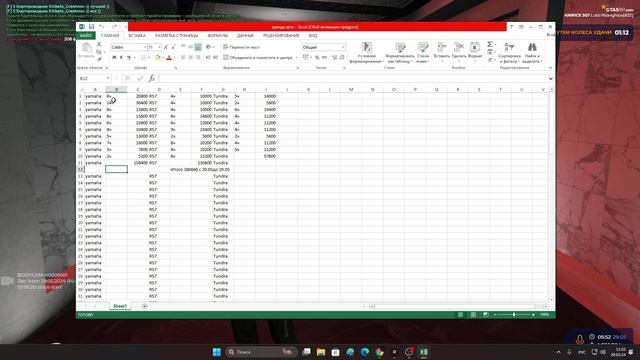This screenshot has height=360, width=640.
Task: Toggle align text right
Action: [198, 58]
